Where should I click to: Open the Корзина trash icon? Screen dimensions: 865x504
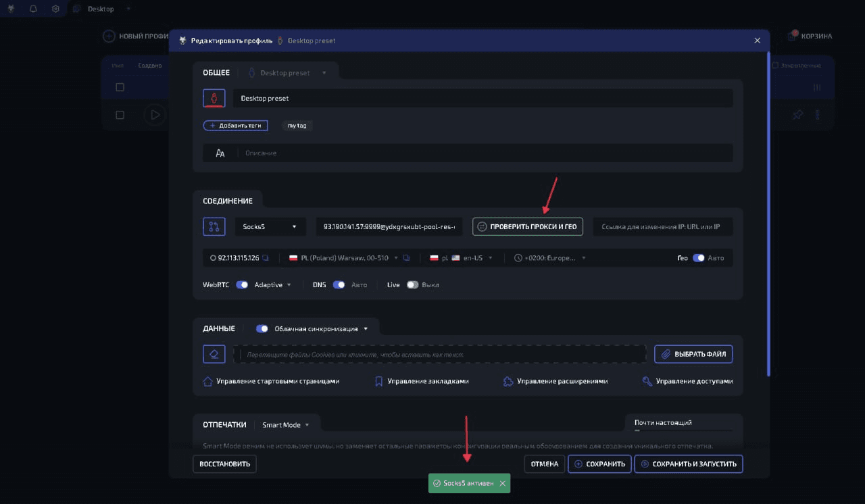point(792,35)
